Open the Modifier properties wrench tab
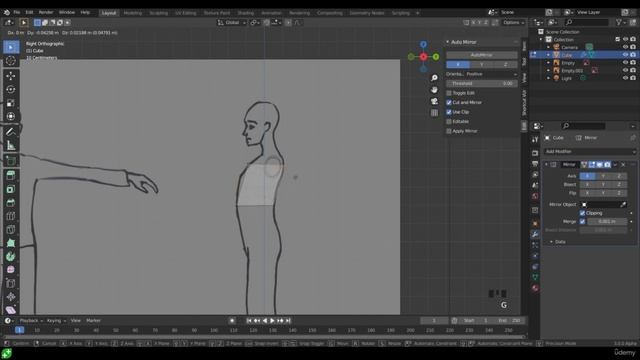The image size is (640, 360). click(x=535, y=234)
